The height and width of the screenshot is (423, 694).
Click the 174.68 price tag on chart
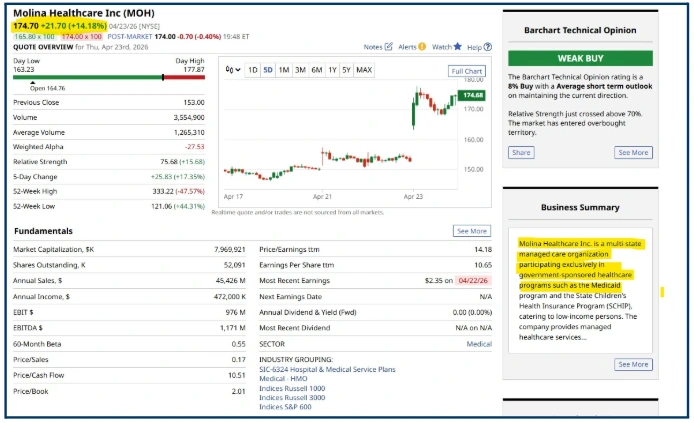coord(474,95)
